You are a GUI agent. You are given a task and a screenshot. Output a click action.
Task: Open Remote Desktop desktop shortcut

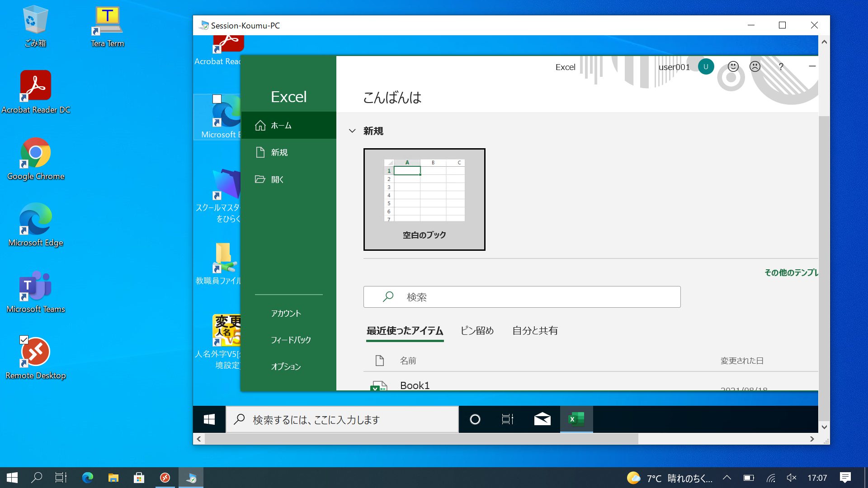[36, 358]
